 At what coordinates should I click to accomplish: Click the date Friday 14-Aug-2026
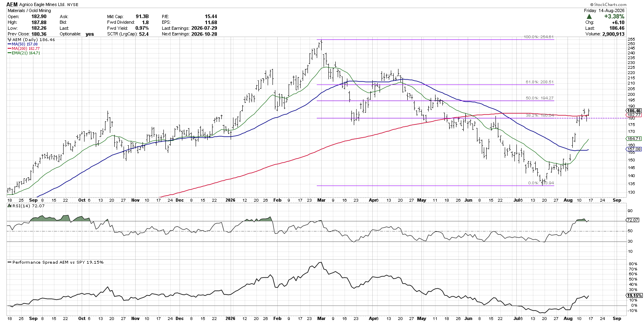click(x=605, y=10)
